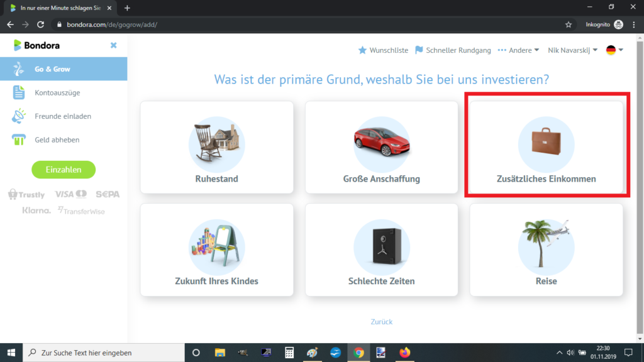Image resolution: width=644 pixels, height=362 pixels.
Task: Show hidden system tray icons
Action: point(559,353)
